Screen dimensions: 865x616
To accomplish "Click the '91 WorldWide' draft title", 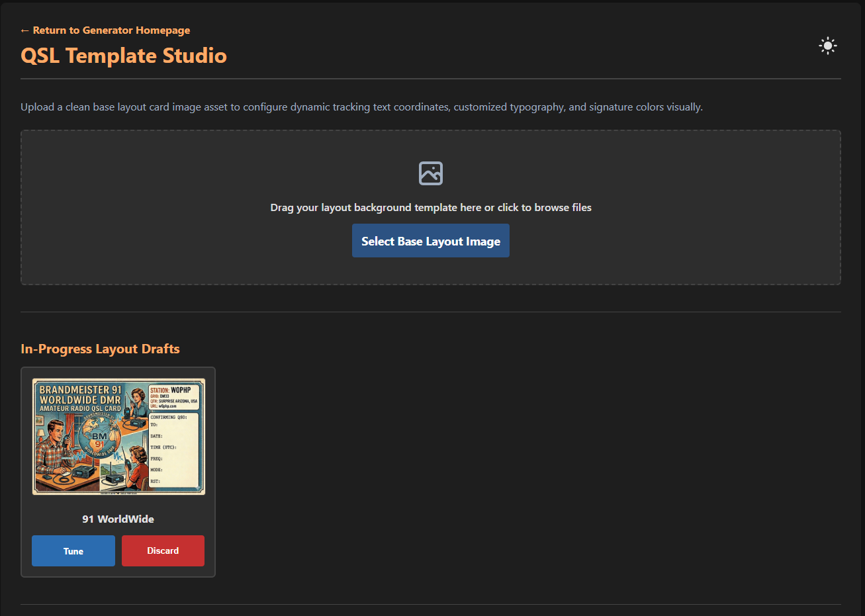I will click(x=118, y=519).
